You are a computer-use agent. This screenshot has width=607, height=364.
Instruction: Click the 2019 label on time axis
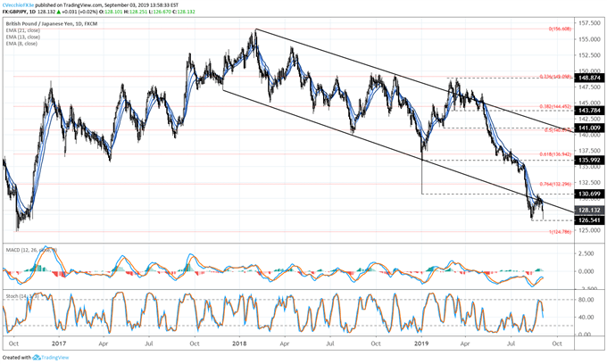click(x=421, y=343)
